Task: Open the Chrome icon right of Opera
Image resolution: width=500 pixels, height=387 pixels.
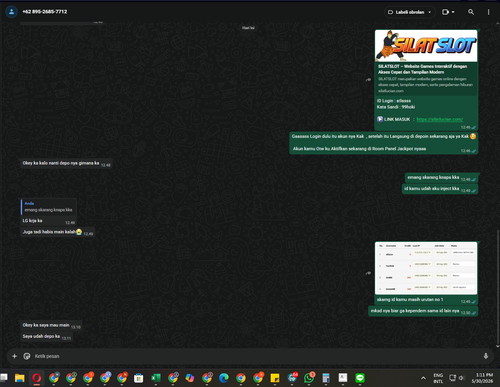Action: 54,378
